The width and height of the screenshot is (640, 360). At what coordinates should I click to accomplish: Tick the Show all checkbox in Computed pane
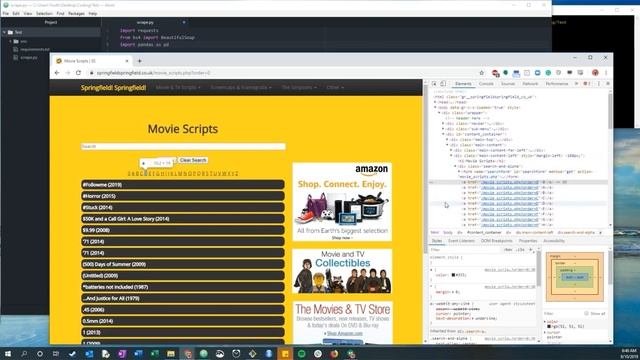click(x=587, y=313)
